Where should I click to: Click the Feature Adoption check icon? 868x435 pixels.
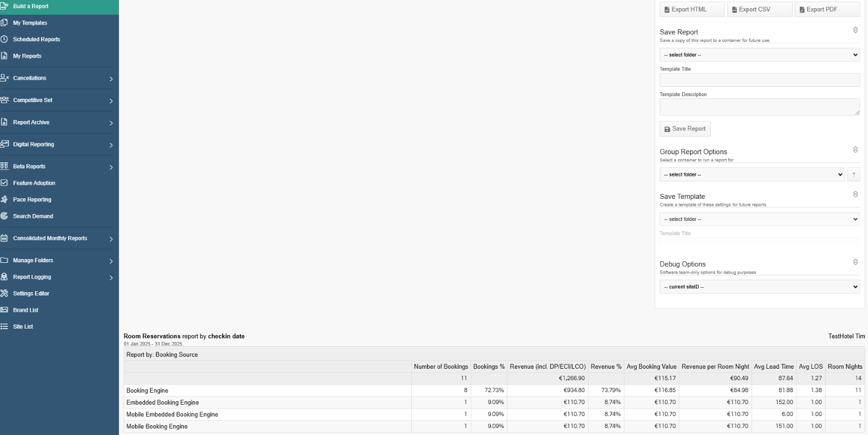click(4, 183)
